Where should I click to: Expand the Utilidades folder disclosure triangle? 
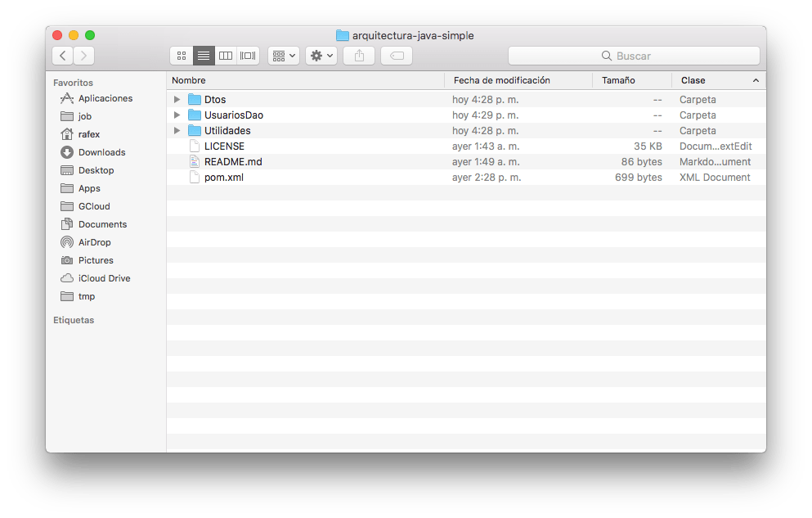point(177,131)
